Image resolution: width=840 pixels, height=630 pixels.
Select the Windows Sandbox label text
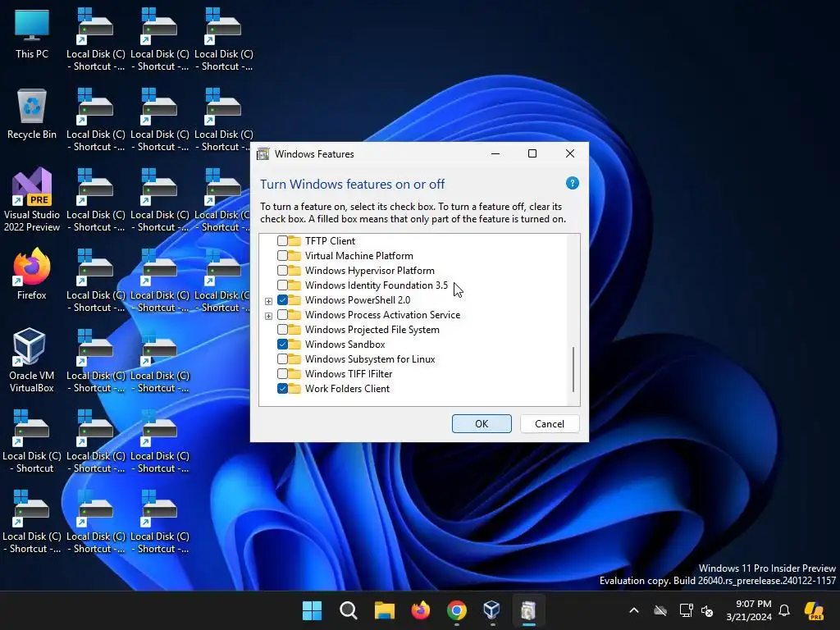[345, 345]
